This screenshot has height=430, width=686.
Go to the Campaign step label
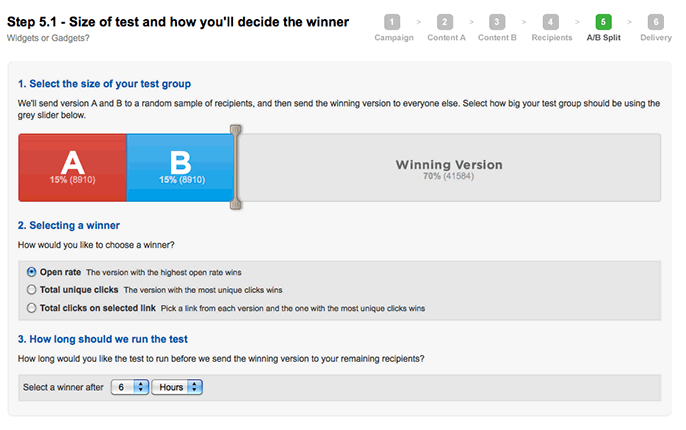click(393, 38)
